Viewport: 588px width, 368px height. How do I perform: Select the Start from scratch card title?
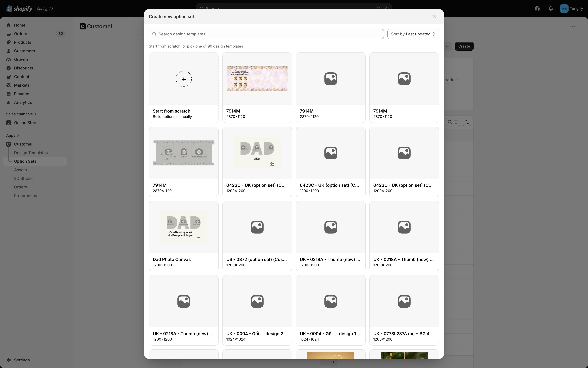171,111
